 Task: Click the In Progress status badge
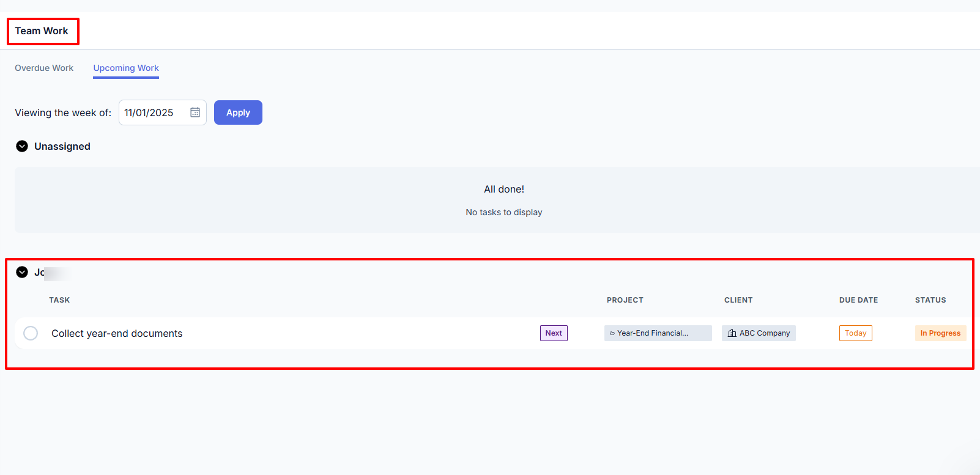pos(940,333)
